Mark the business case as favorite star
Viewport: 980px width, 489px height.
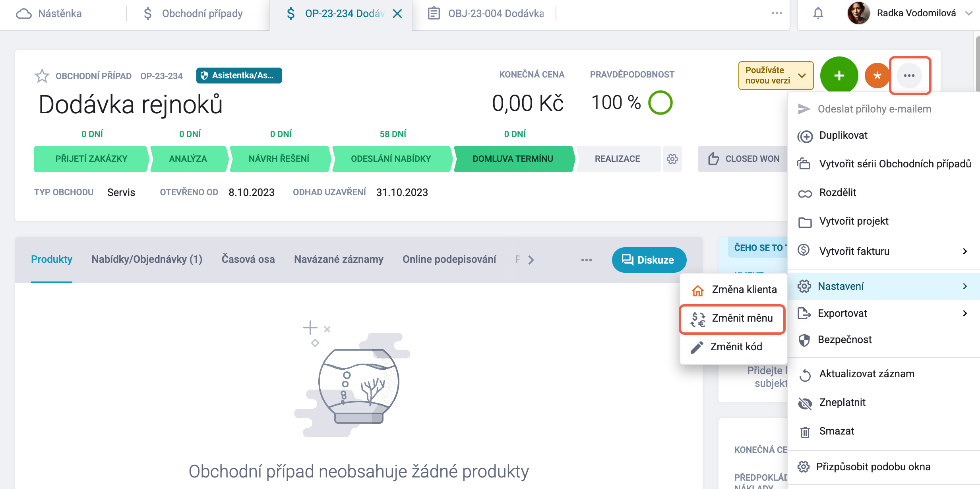click(42, 76)
